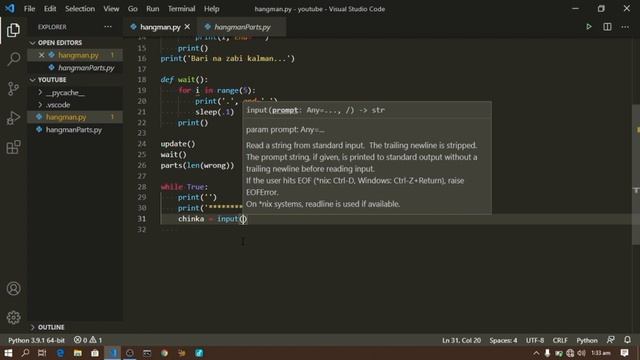The image size is (640, 360).
Task: Open the Explorer view in activity bar
Action: [13, 30]
